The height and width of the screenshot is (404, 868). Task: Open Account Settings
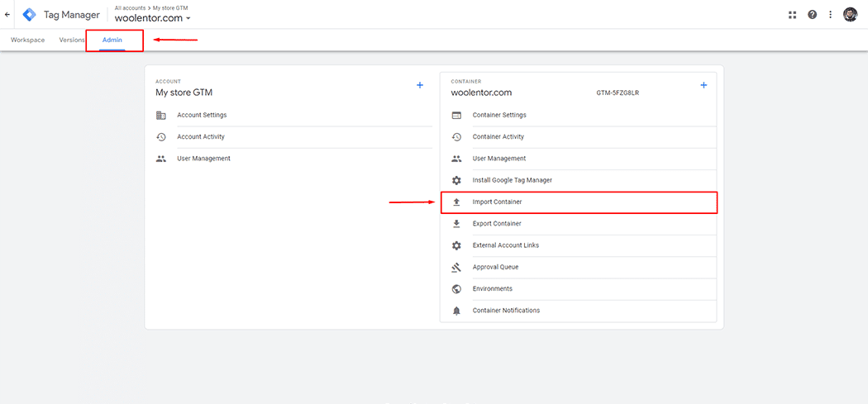[202, 115]
